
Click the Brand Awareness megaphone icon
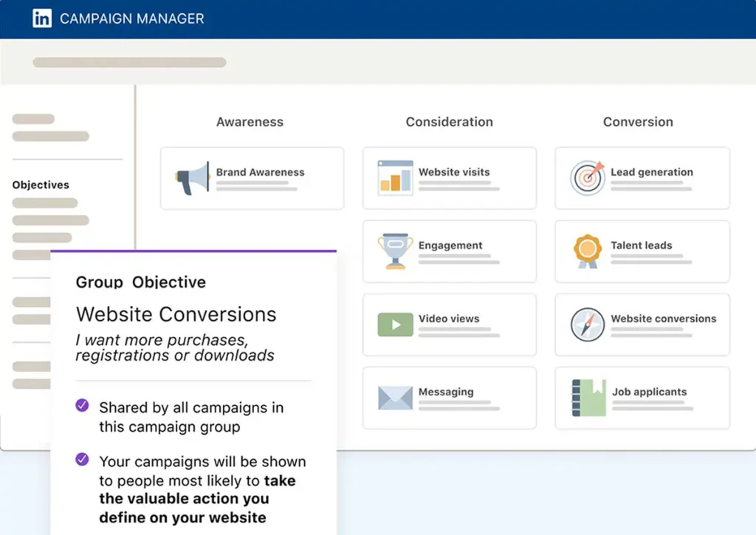[x=193, y=178]
